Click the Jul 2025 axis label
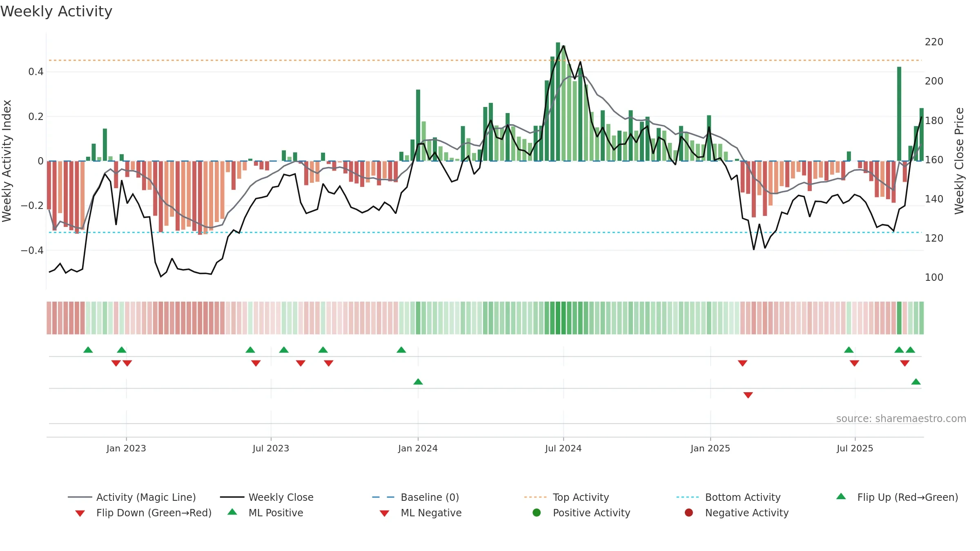This screenshot has height=551, width=980. click(855, 448)
